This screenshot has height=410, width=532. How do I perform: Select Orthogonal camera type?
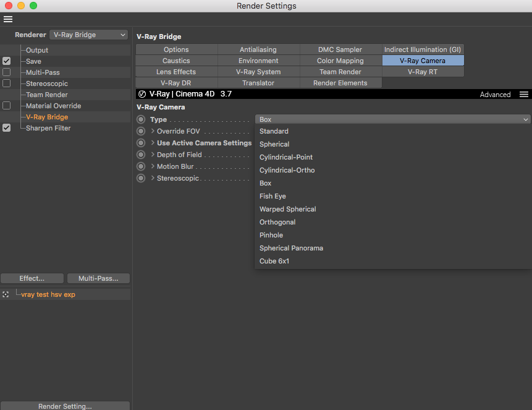(x=393, y=222)
